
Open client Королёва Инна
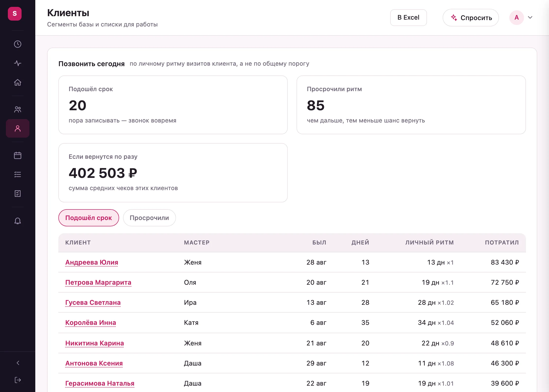pyautogui.click(x=91, y=323)
